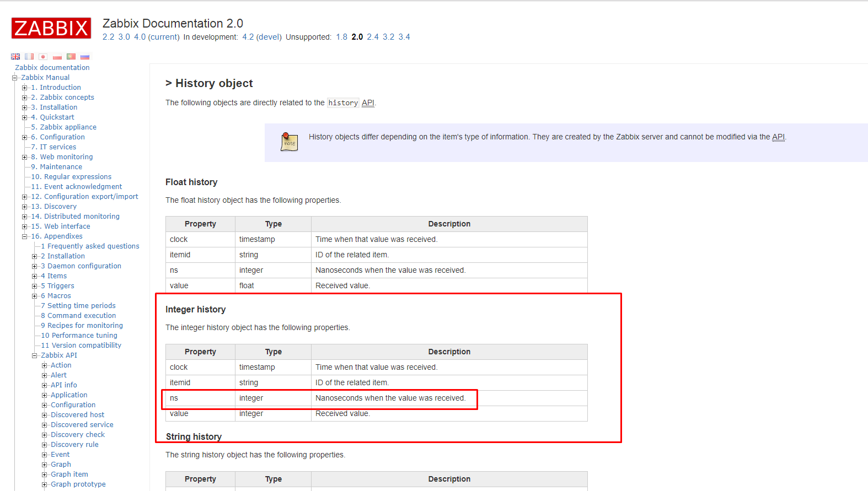Open the Discovered host API page
The height and width of the screenshot is (491, 868).
click(x=77, y=415)
